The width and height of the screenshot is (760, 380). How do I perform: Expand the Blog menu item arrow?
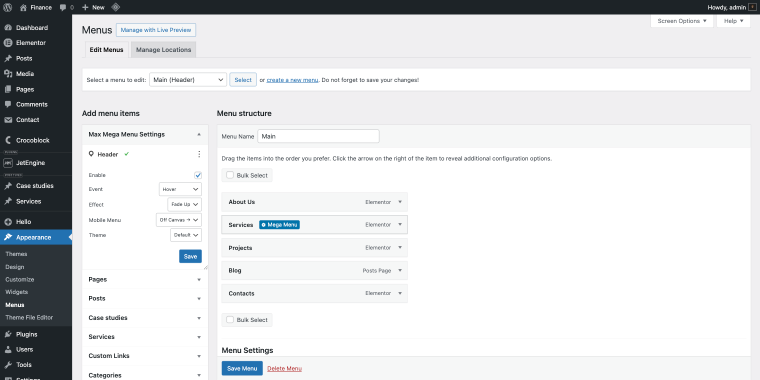pos(400,270)
